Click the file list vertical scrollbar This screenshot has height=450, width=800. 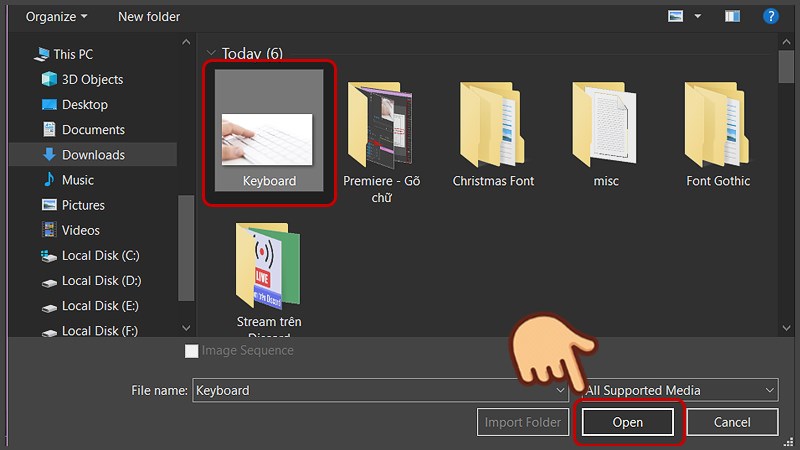tap(786, 180)
